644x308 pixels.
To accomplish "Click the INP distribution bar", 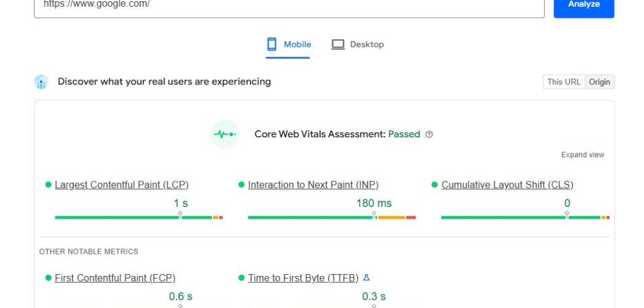I will (x=332, y=217).
